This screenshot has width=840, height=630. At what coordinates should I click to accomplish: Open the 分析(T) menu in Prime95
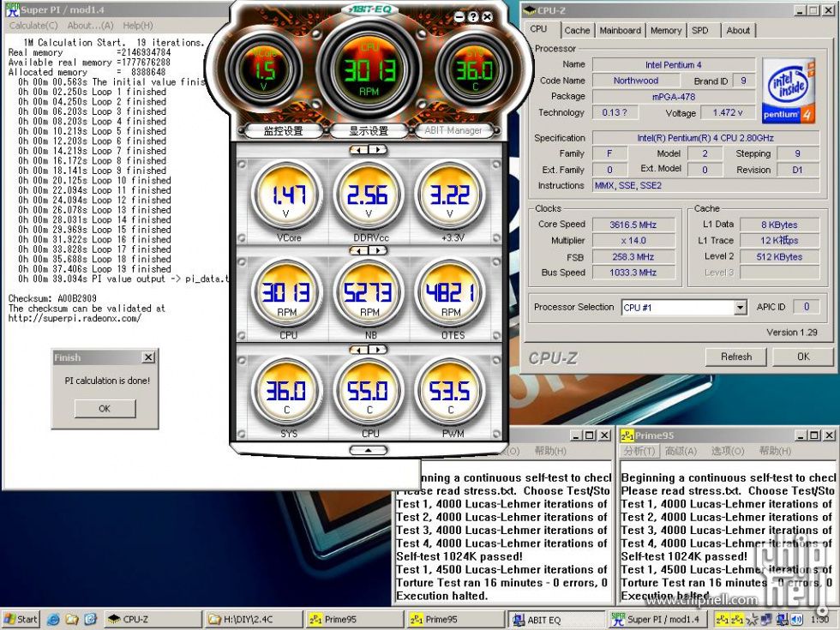[x=639, y=451]
